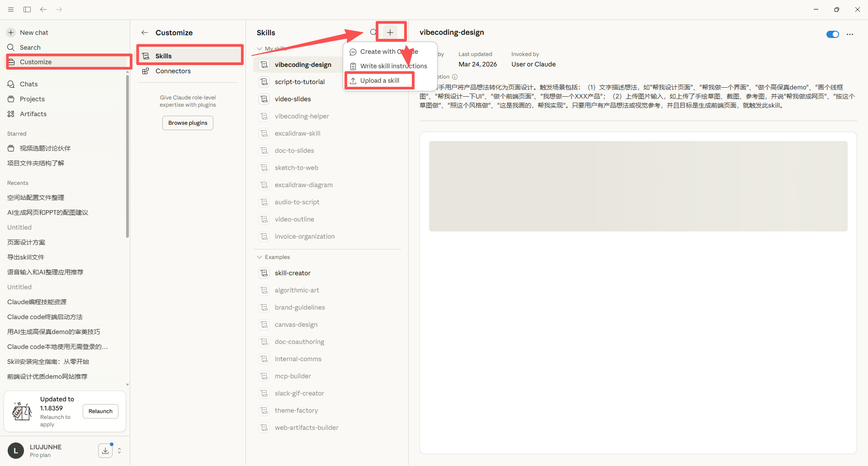
Task: Expand the LIUJUNHE account switcher
Action: coord(119,451)
